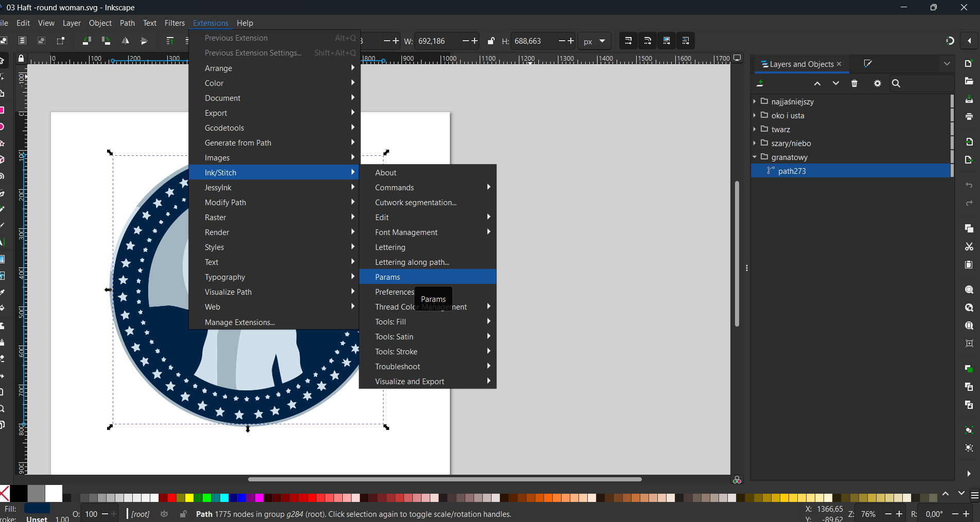Choose Lettering in Ink/Stitch submenu
The height and width of the screenshot is (522, 980).
click(428, 247)
